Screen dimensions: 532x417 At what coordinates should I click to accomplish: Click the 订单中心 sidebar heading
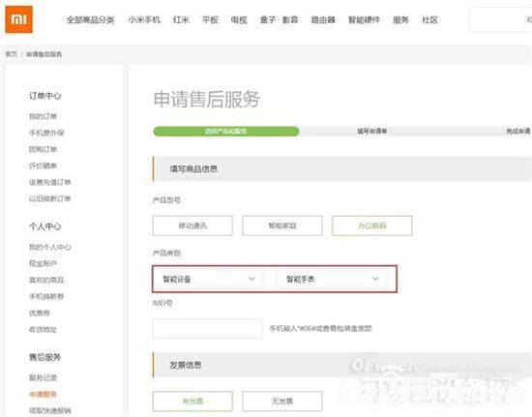(x=44, y=96)
